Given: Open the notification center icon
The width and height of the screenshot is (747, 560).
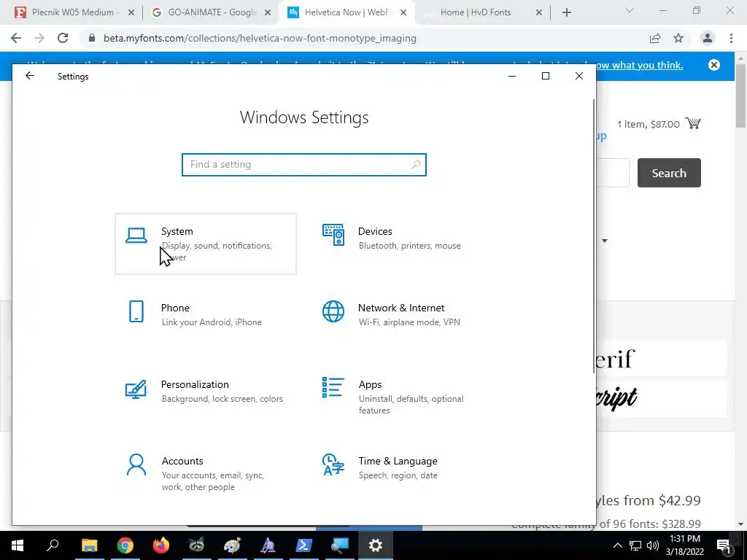Looking at the screenshot, I should (724, 545).
